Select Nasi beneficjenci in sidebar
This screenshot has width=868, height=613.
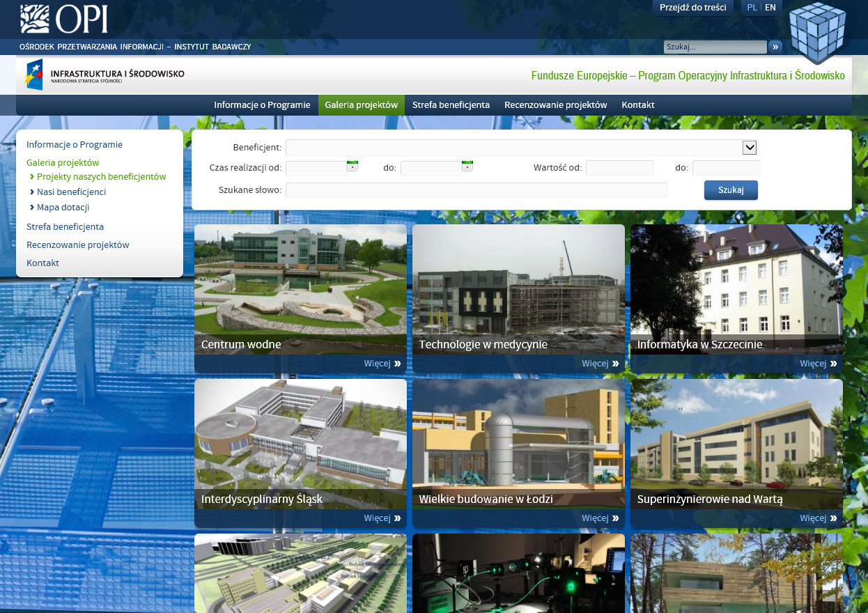coord(71,192)
